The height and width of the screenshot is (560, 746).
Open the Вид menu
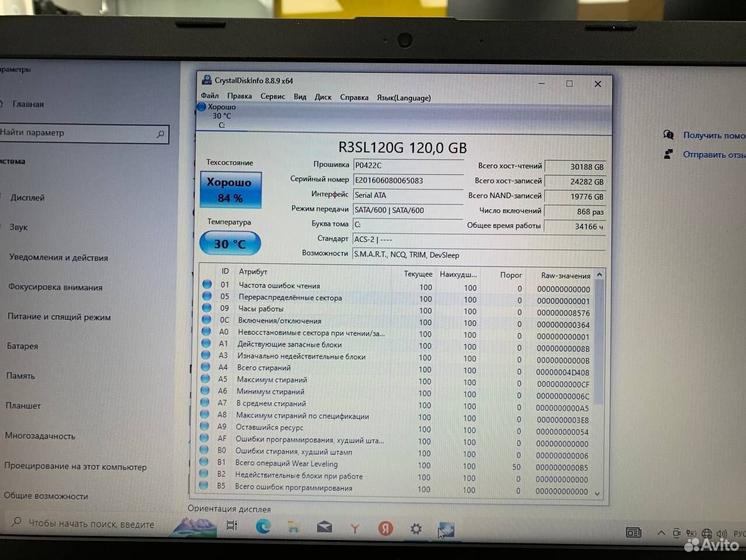pos(300,97)
